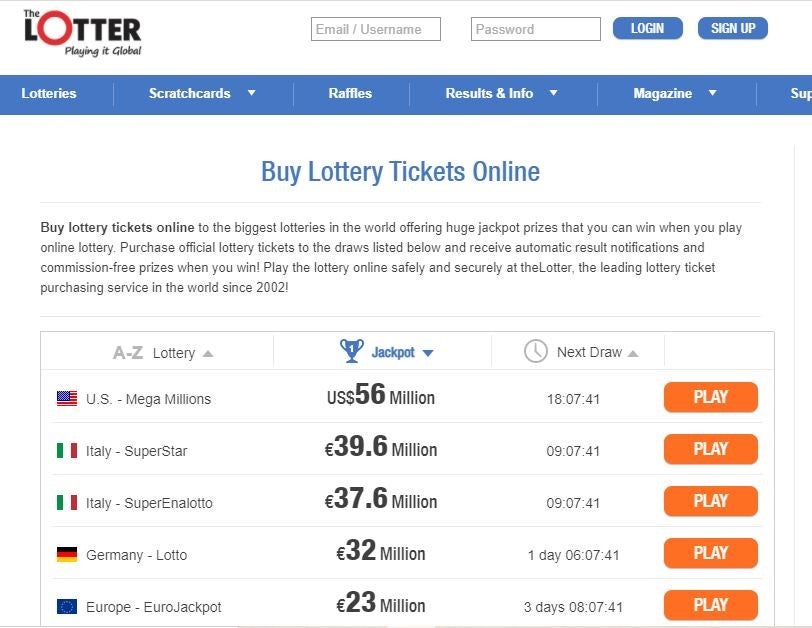Expand the Scratchcards dropdown arrow
Image resolution: width=812 pixels, height=628 pixels.
click(252, 93)
